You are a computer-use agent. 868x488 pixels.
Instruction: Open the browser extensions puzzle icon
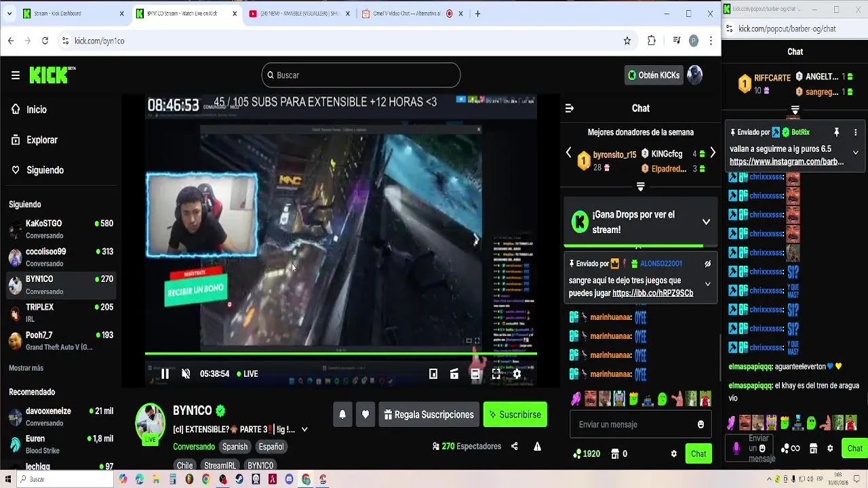pos(652,41)
